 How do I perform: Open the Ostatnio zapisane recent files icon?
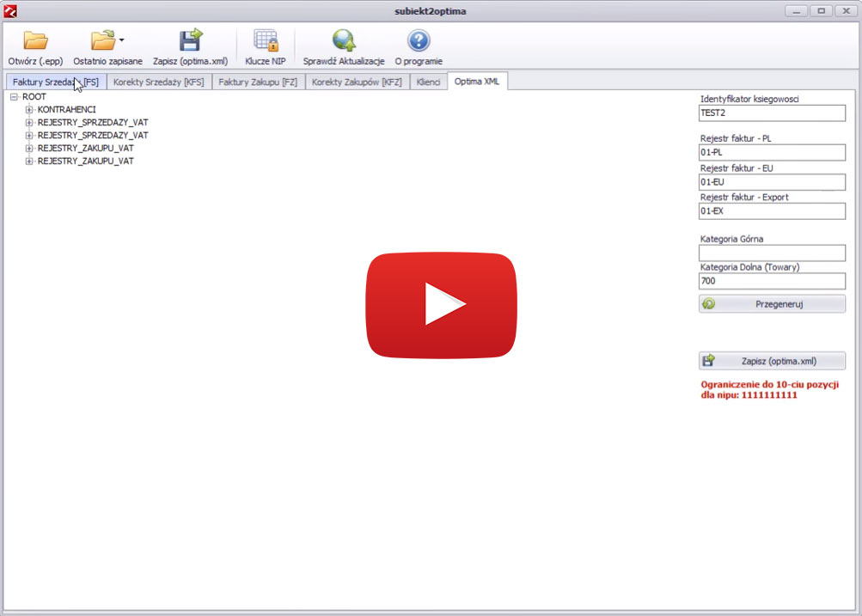(x=103, y=41)
